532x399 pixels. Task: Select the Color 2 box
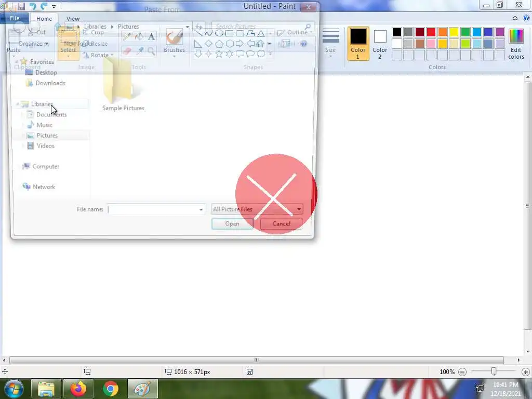click(380, 44)
